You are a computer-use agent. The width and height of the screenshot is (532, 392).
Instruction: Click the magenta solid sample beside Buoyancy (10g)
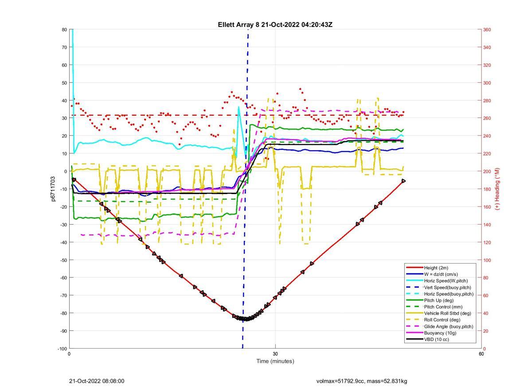[x=414, y=333]
